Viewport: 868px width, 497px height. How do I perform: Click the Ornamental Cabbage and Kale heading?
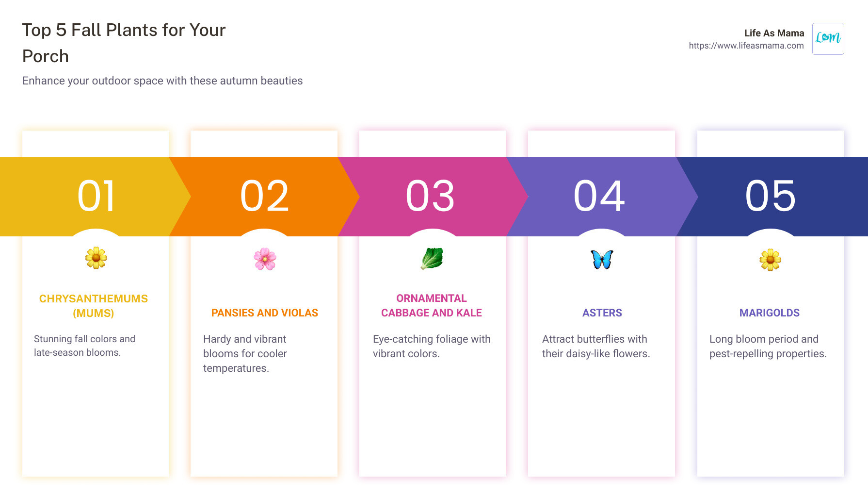coord(432,306)
